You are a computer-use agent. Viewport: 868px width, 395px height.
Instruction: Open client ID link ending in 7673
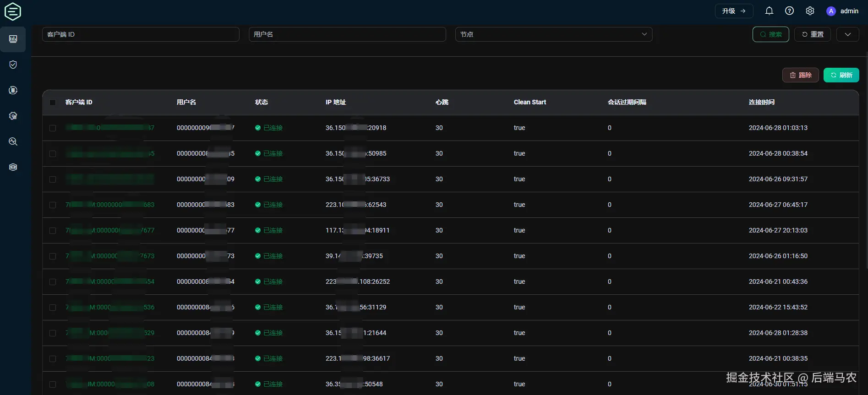[x=110, y=256]
